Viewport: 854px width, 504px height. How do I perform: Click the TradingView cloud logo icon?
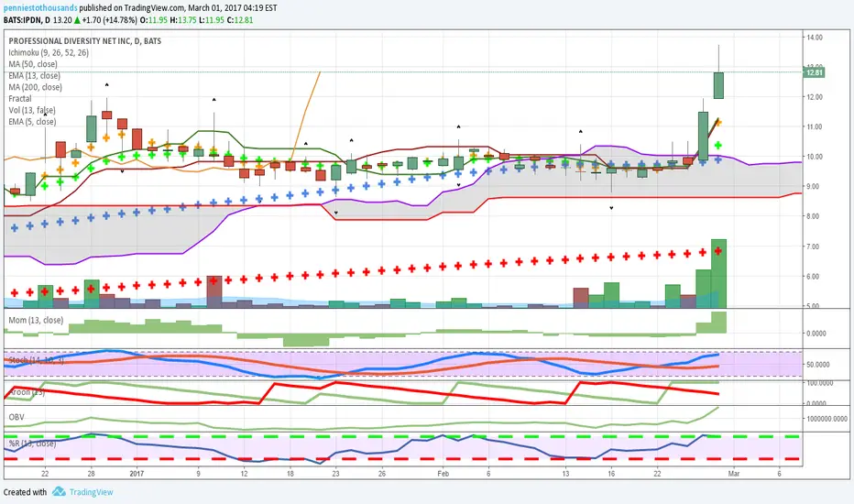59,491
